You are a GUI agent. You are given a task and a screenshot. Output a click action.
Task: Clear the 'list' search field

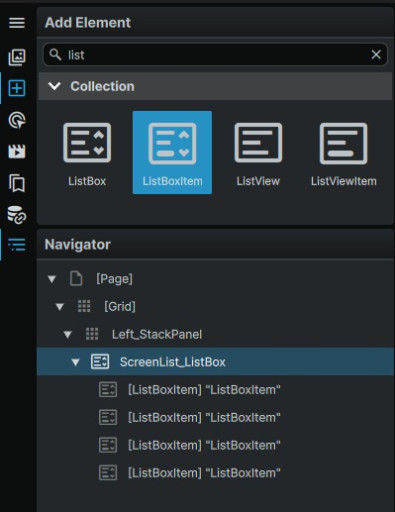coord(376,54)
